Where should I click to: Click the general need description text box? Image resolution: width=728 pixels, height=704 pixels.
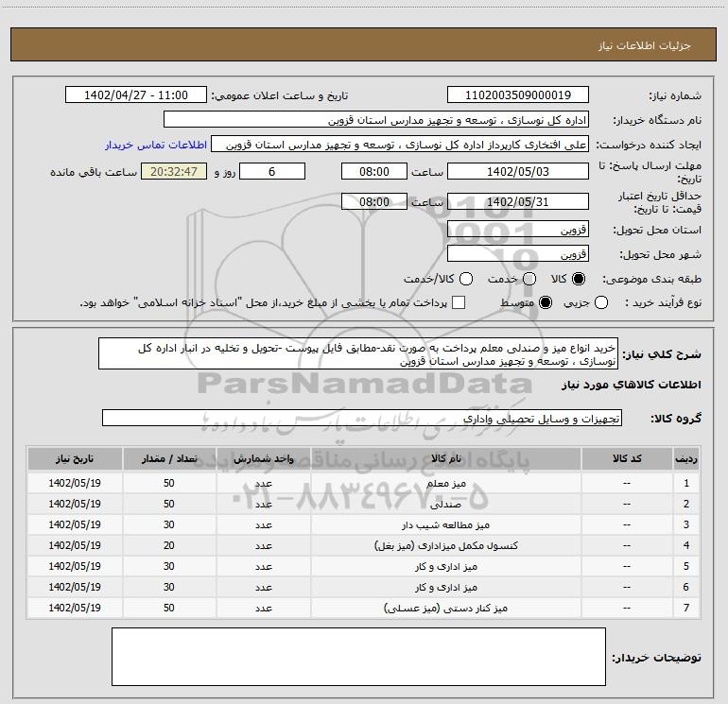(x=358, y=353)
